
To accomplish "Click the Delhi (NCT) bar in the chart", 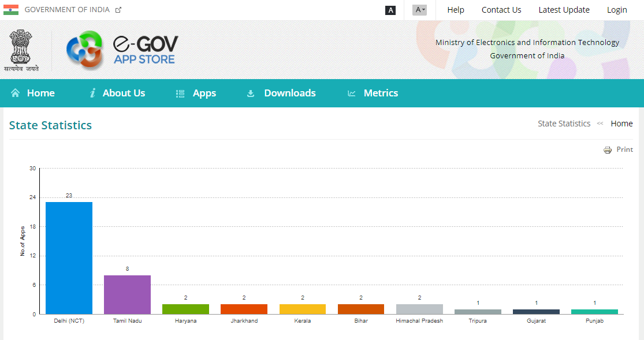I will tap(69, 257).
